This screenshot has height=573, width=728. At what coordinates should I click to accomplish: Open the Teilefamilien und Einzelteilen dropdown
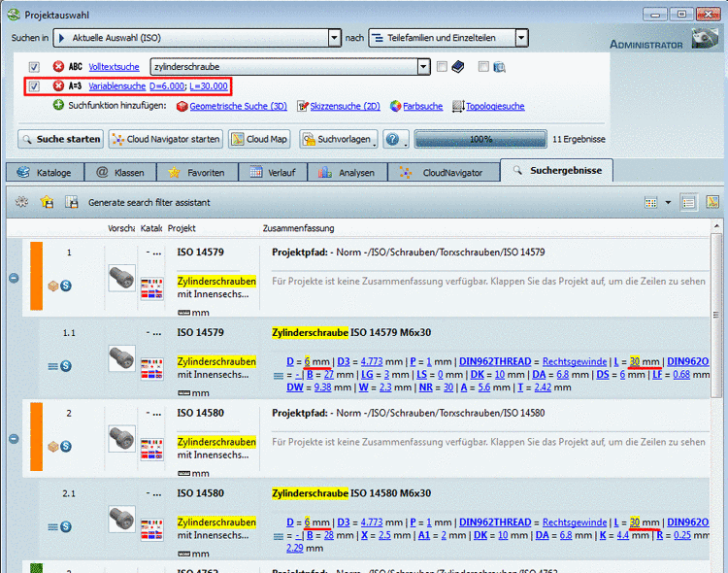pyautogui.click(x=522, y=38)
